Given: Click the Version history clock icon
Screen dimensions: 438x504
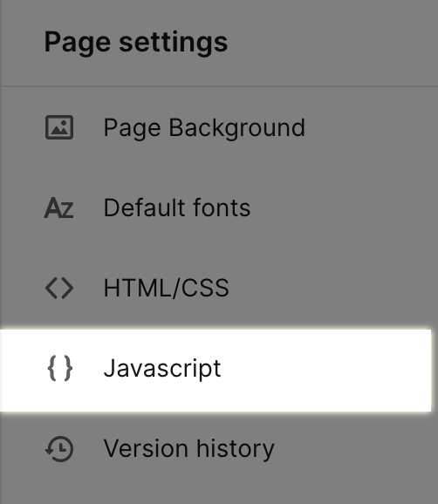Looking at the screenshot, I should pos(59,449).
